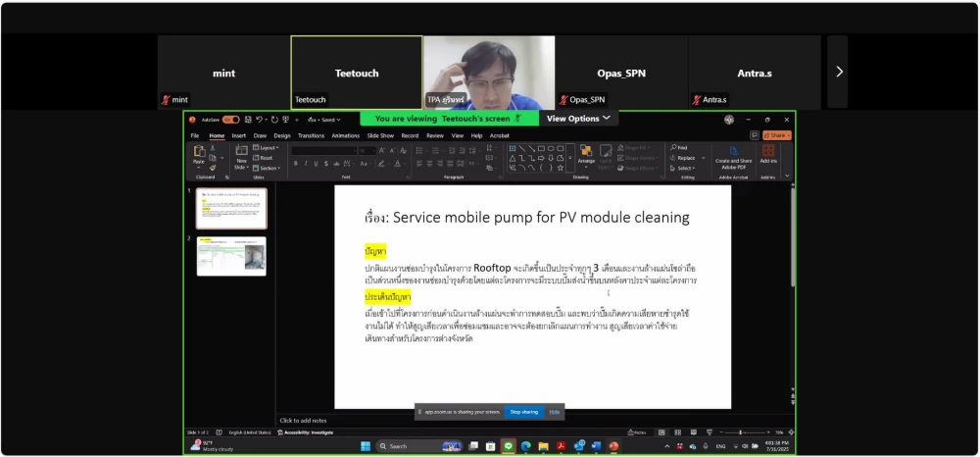Click the New Slide icon
Viewport: 980px width, 457px height.
click(x=241, y=151)
